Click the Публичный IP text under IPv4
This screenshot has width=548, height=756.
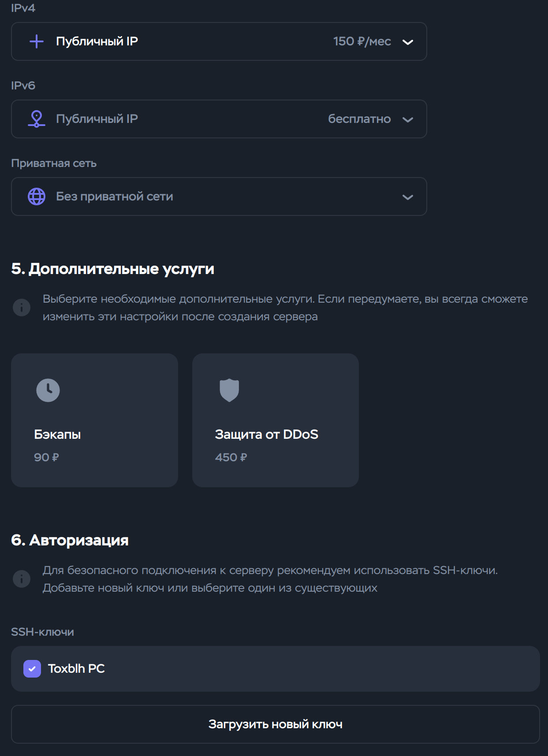coord(97,41)
